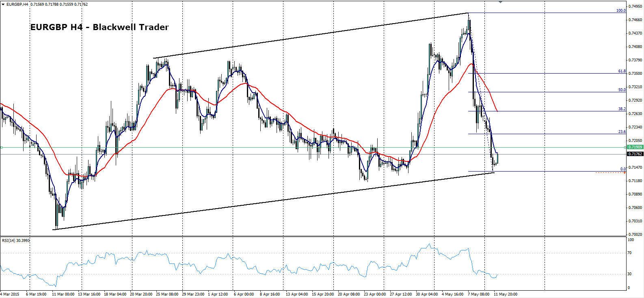Click the Fibonacci 0.0 level label
Image resolution: width=644 pixels, height=298 pixels.
[623, 169]
